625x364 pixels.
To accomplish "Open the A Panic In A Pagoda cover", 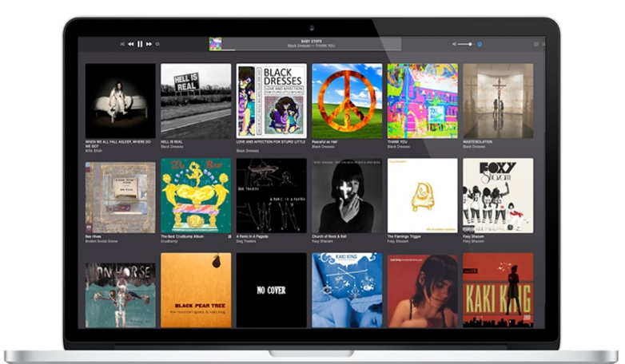I will pyautogui.click(x=272, y=196).
